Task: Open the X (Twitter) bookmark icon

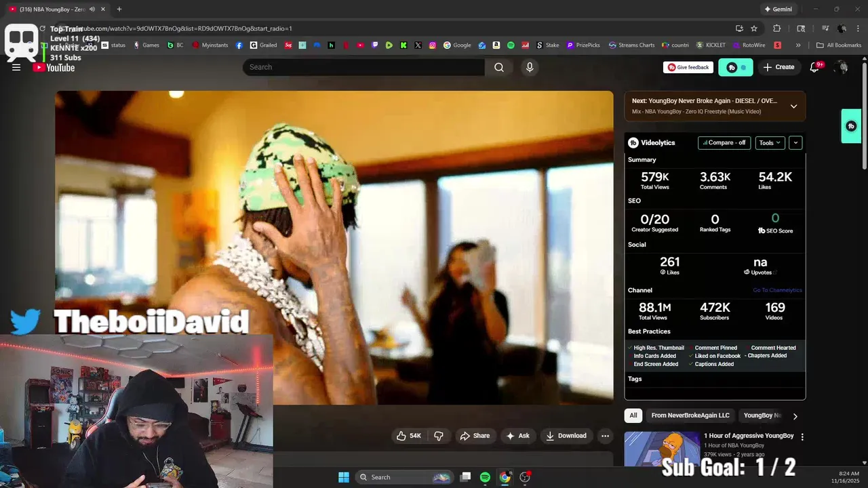Action: [x=418, y=45]
